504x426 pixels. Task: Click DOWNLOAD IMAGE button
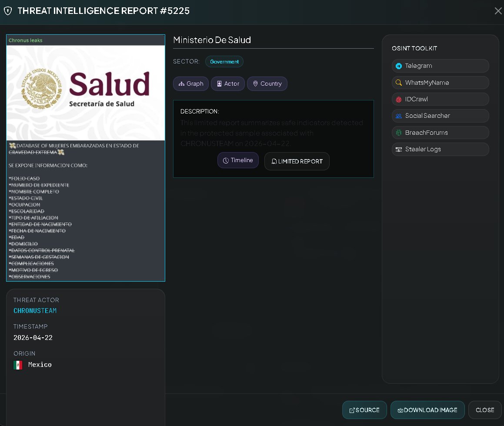(427, 410)
